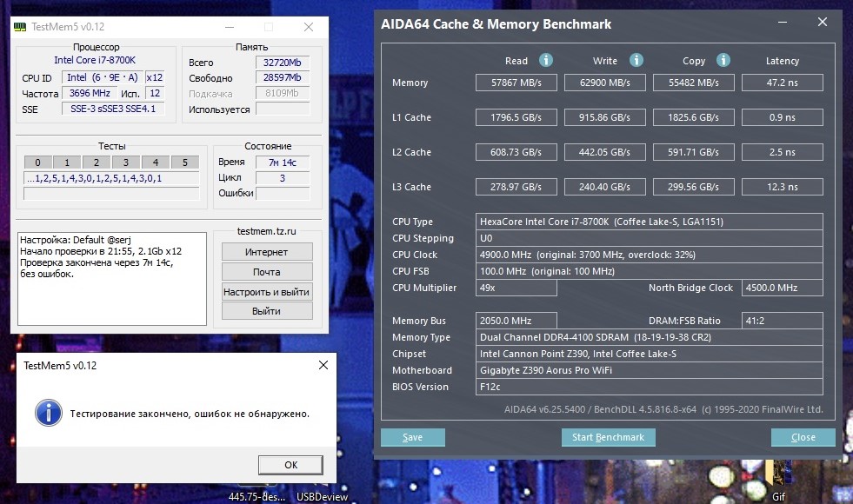Screen dimensions: 853x504
Task: Click test 5 cell in Тесты panel
Action: (x=185, y=162)
